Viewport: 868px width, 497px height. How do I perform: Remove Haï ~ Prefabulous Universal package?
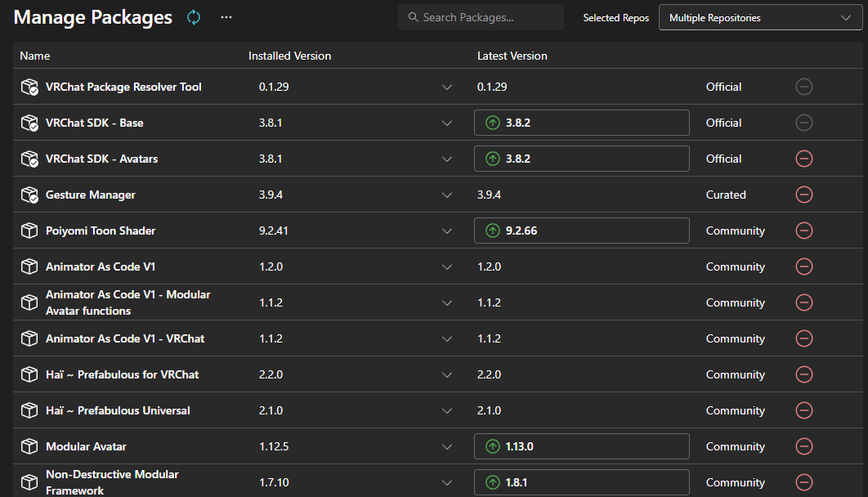[803, 410]
